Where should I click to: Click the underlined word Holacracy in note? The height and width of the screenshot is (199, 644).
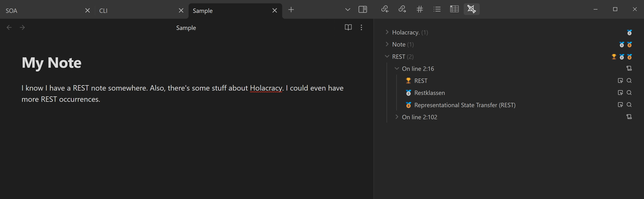click(x=266, y=88)
